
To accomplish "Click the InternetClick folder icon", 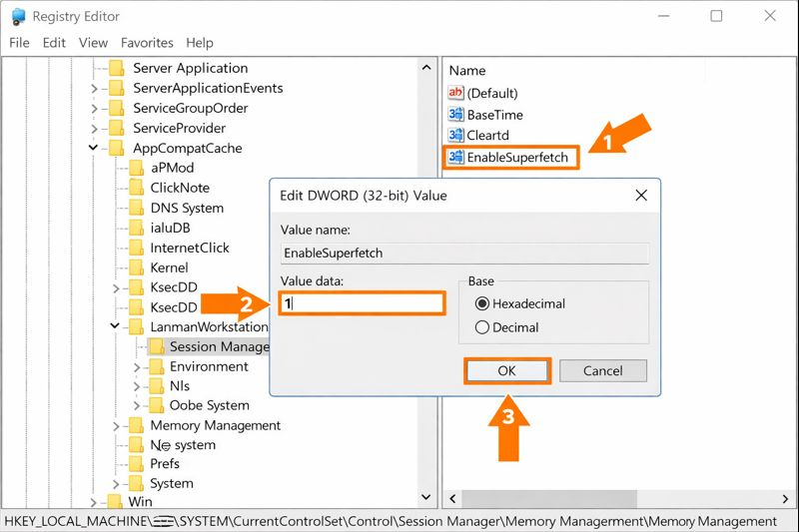I will [136, 248].
